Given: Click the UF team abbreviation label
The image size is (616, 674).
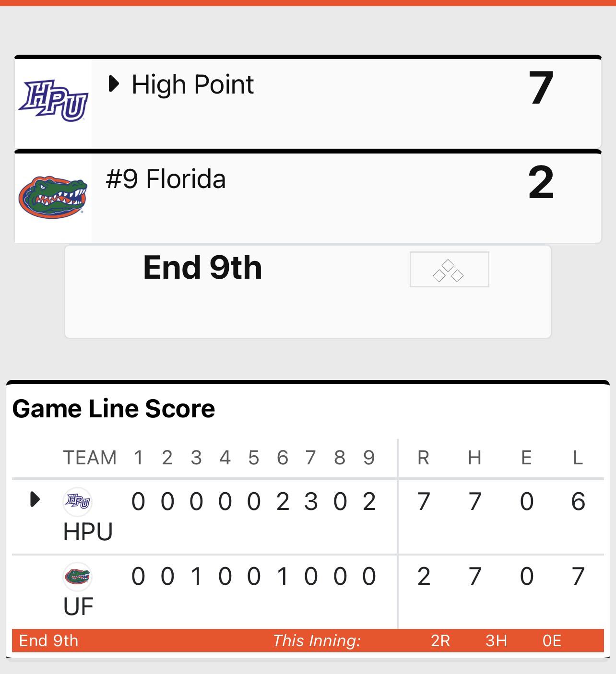Looking at the screenshot, I should tap(78, 606).
